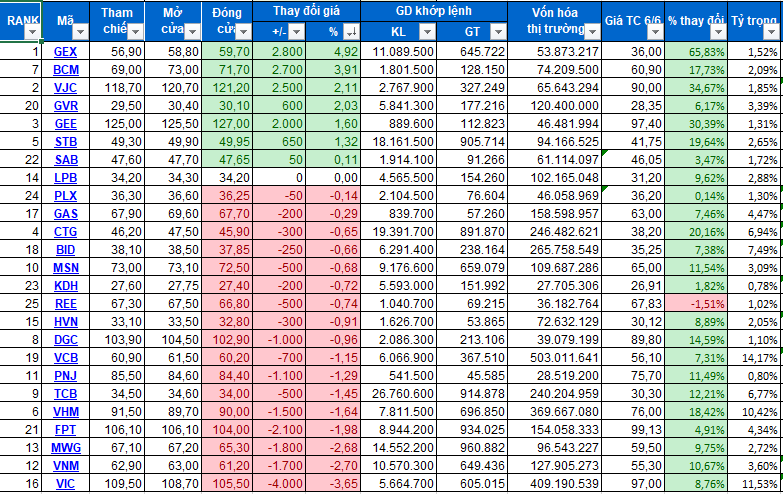This screenshot has width=783, height=494.
Task: Open the RANK column filter dropdown
Action: [32, 32]
